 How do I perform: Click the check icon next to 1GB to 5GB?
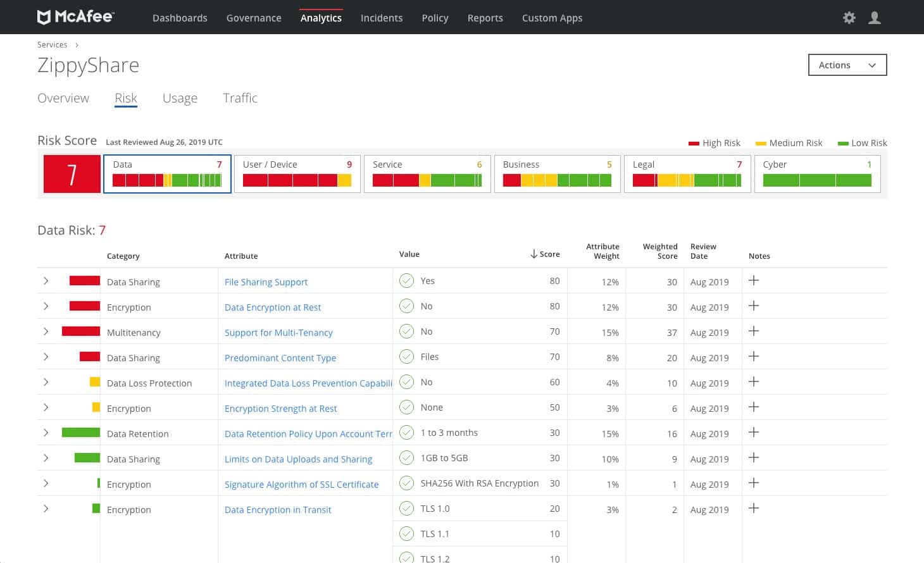[x=406, y=458]
